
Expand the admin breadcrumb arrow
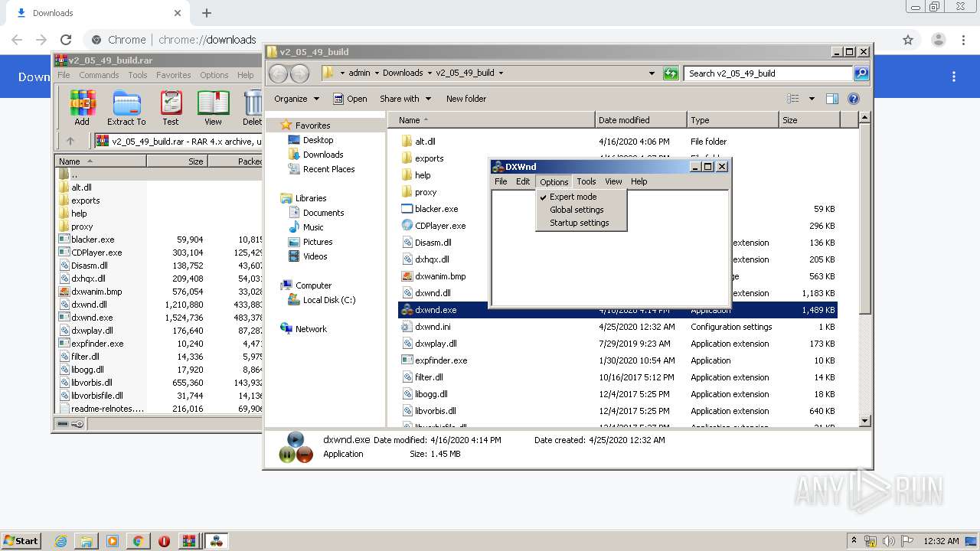376,73
